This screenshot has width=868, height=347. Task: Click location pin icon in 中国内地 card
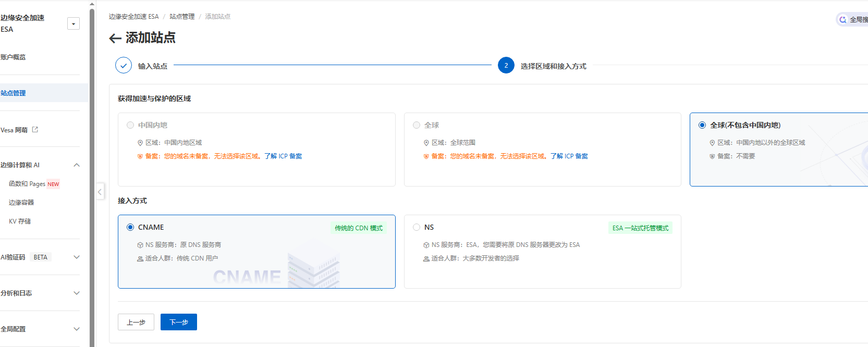140,143
